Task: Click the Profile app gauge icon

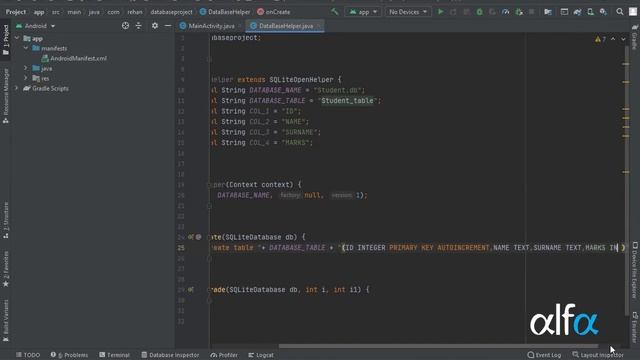Action: [506, 12]
